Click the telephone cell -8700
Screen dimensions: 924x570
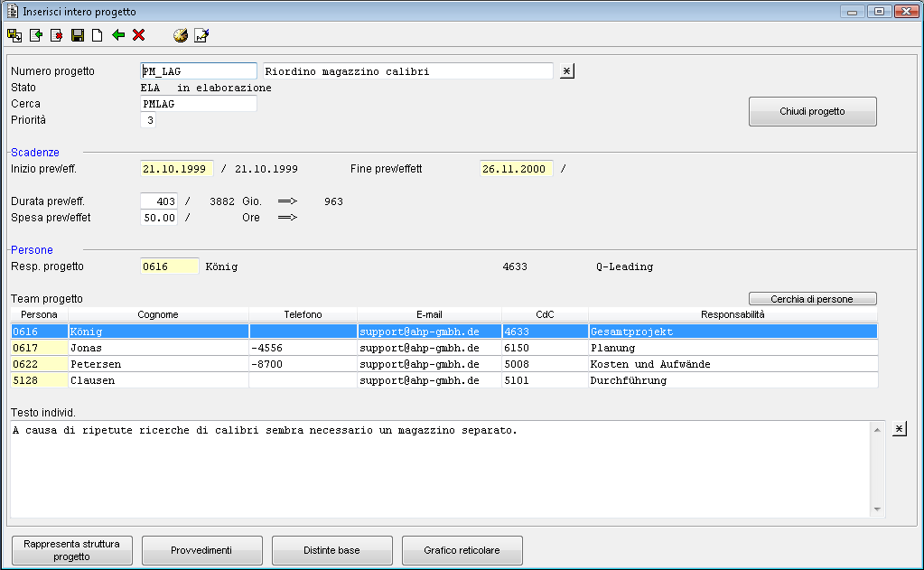point(303,364)
